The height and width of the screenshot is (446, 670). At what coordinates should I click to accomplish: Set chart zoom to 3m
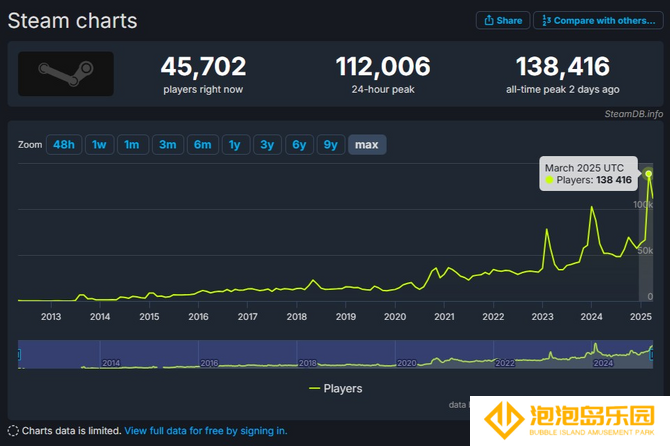(168, 145)
